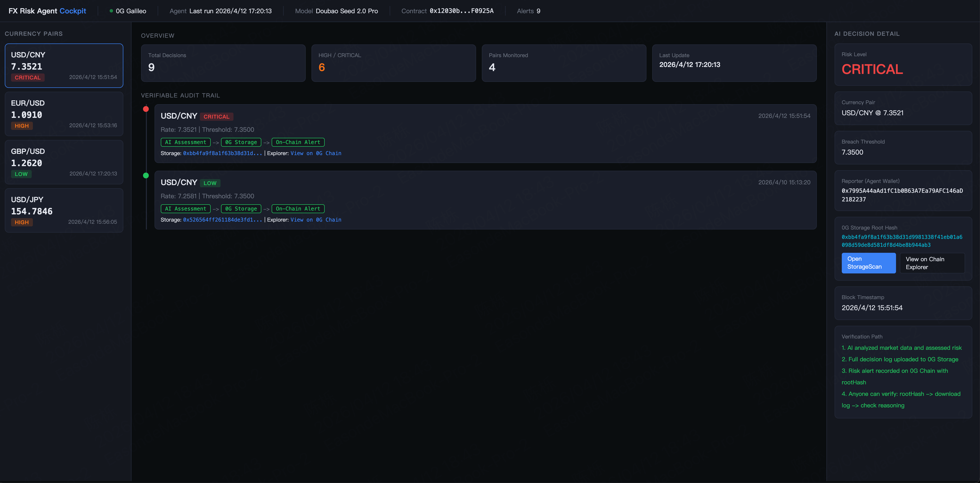The width and height of the screenshot is (980, 483).
Task: Select the USD/JPY currency pair card
Action: click(x=64, y=211)
